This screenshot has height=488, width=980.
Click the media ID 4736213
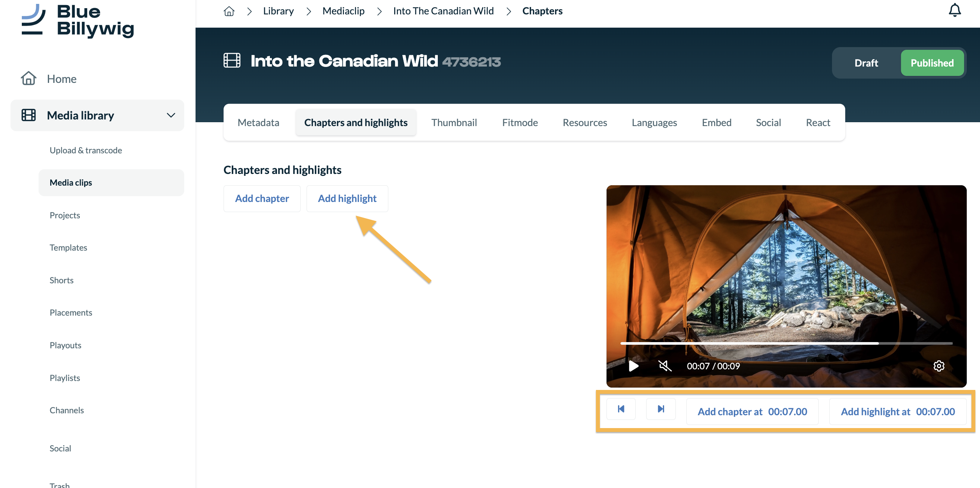pyautogui.click(x=471, y=62)
